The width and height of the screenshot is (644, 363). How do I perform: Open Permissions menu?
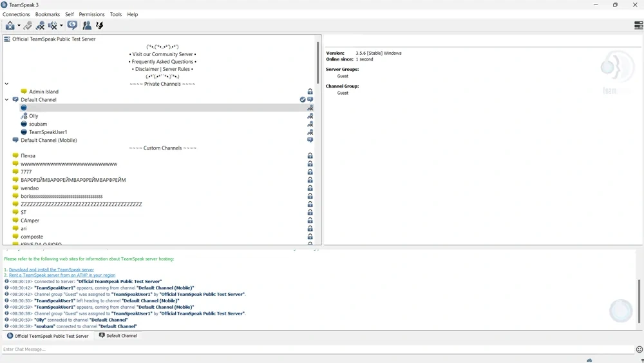click(x=91, y=14)
